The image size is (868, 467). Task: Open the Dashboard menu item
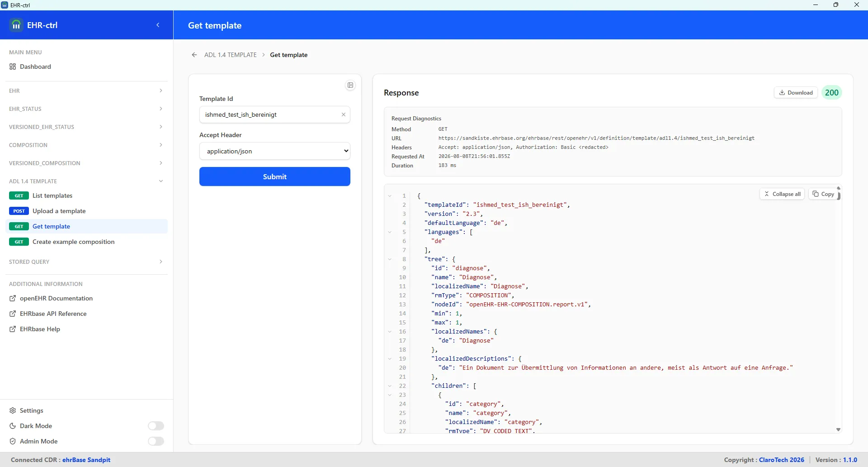point(86,67)
